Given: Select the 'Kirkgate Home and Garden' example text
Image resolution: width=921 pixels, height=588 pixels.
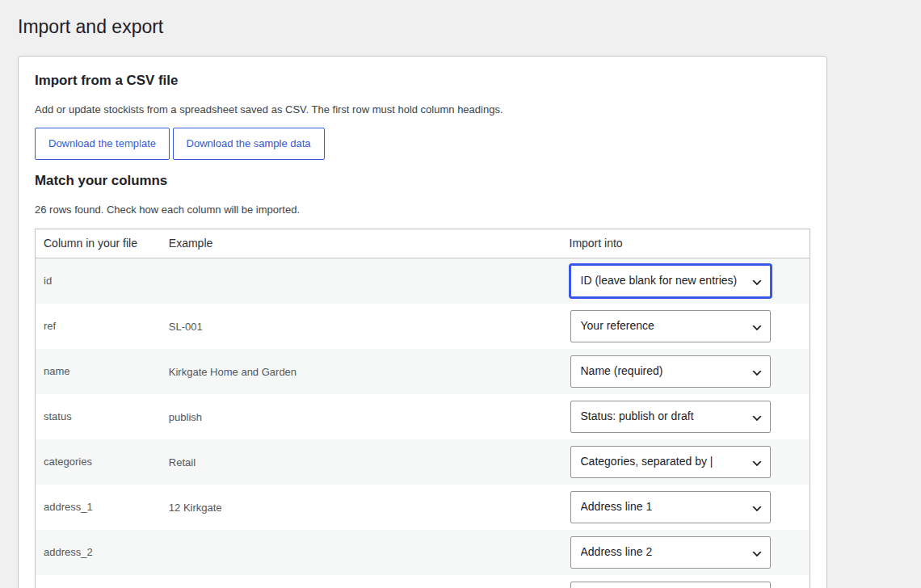Looking at the screenshot, I should pyautogui.click(x=233, y=372).
